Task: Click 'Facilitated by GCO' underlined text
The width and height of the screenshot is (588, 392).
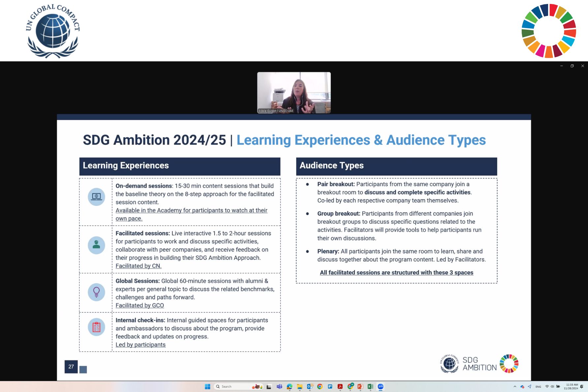Action: 140,306
